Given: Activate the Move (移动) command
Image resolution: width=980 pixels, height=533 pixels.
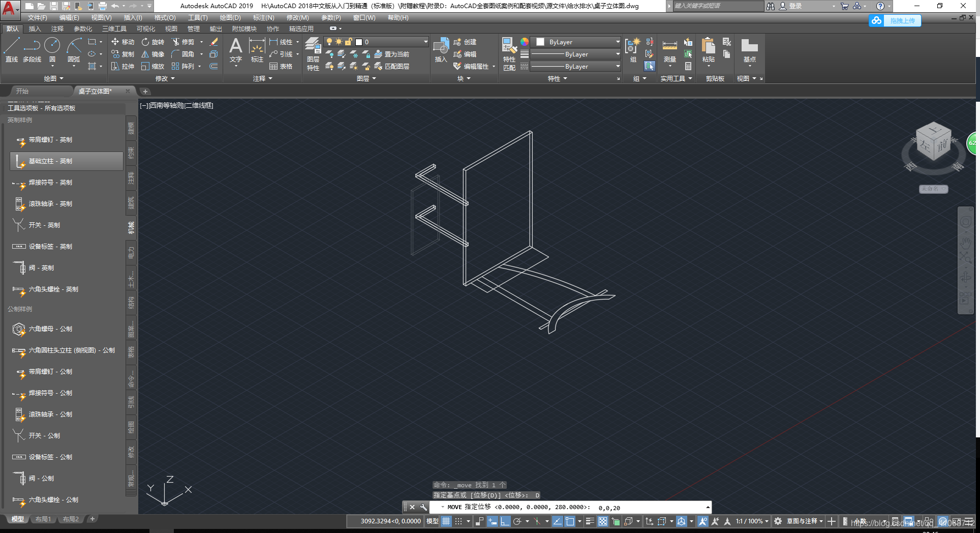Looking at the screenshot, I should [122, 42].
